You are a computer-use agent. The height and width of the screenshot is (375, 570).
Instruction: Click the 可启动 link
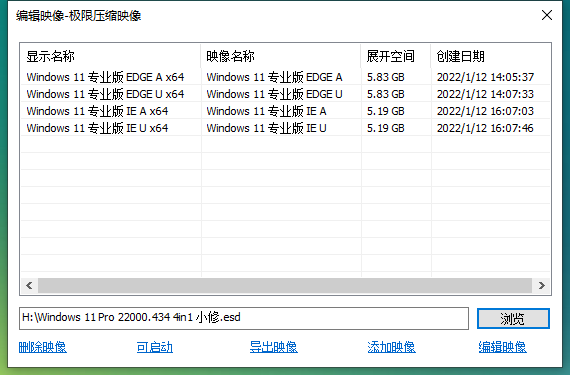click(x=154, y=347)
